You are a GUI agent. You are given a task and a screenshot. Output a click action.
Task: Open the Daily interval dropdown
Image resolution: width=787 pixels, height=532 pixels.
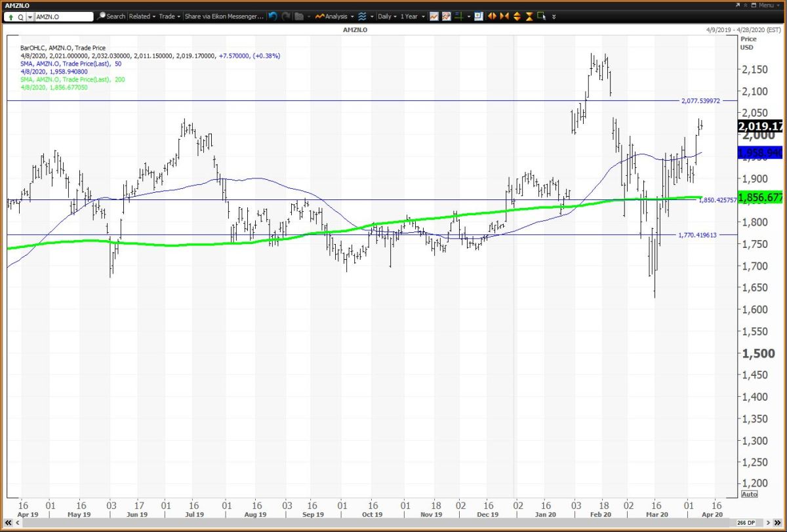(386, 16)
